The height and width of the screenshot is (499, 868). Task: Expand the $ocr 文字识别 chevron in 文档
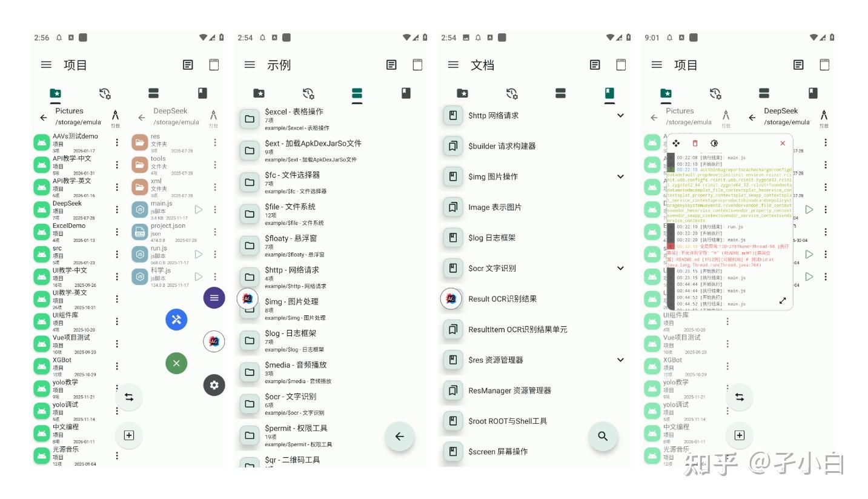pyautogui.click(x=620, y=268)
